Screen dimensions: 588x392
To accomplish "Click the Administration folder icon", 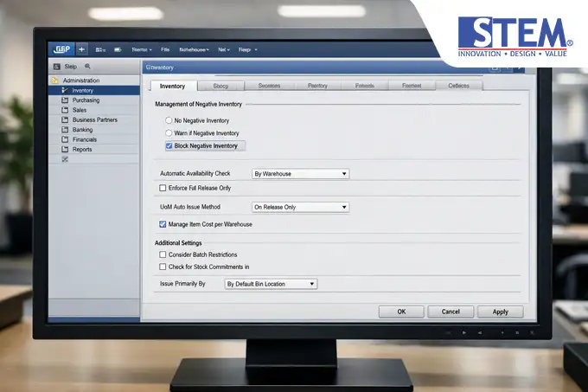I will (x=55, y=80).
